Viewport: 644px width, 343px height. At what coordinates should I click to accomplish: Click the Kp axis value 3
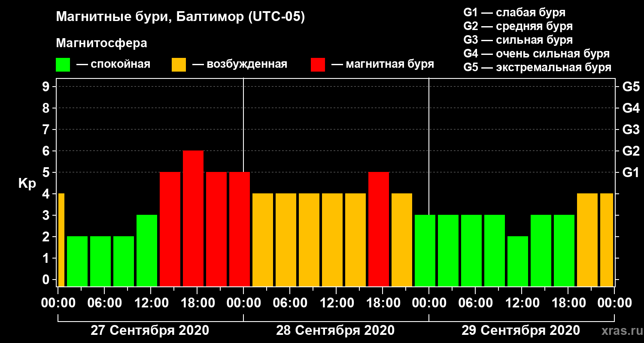click(47, 215)
